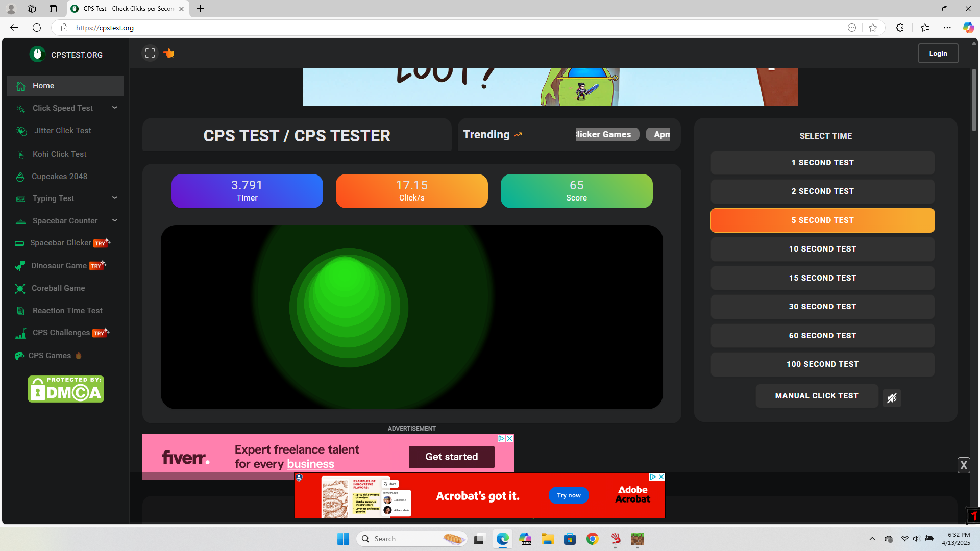Toggle the sound mute icon
The image size is (980, 551).
tap(892, 398)
